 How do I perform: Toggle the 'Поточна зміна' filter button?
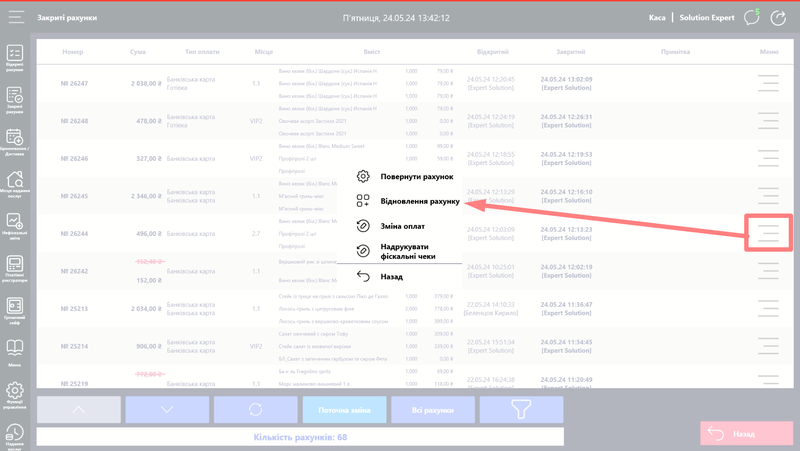click(x=343, y=410)
